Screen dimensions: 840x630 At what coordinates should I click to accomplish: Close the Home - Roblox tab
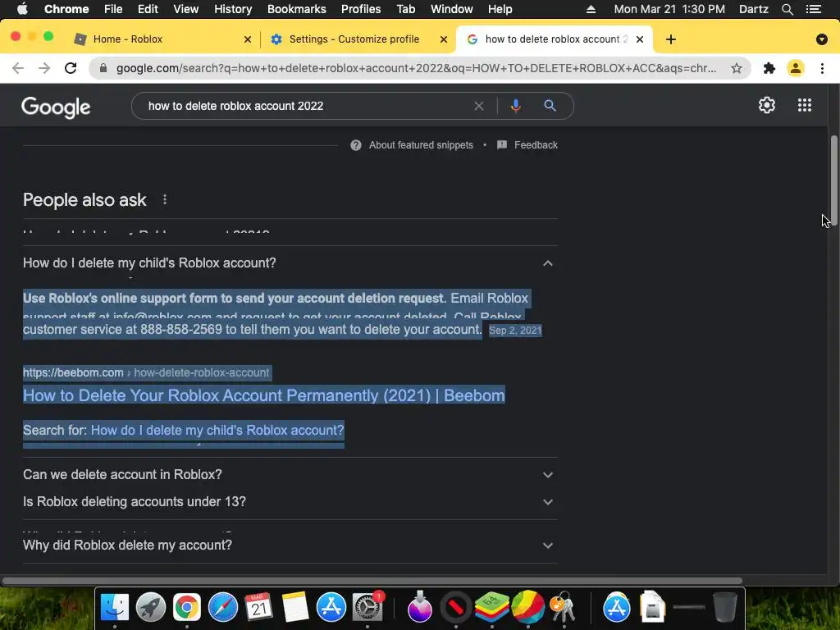(x=248, y=39)
